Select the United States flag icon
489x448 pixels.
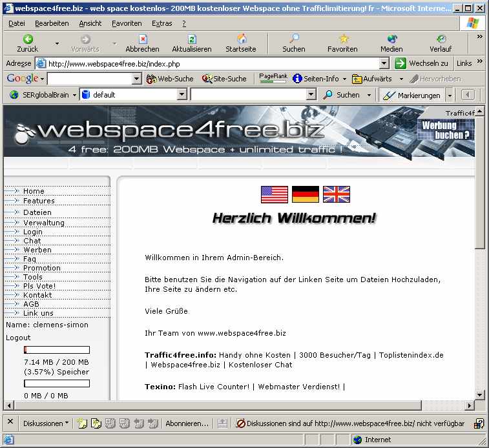[275, 194]
